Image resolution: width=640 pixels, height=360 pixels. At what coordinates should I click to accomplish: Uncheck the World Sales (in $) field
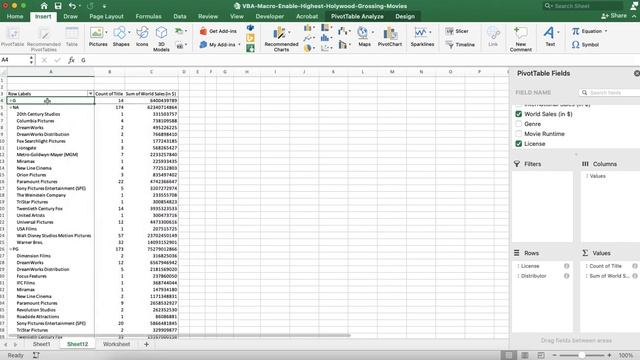tap(519, 114)
